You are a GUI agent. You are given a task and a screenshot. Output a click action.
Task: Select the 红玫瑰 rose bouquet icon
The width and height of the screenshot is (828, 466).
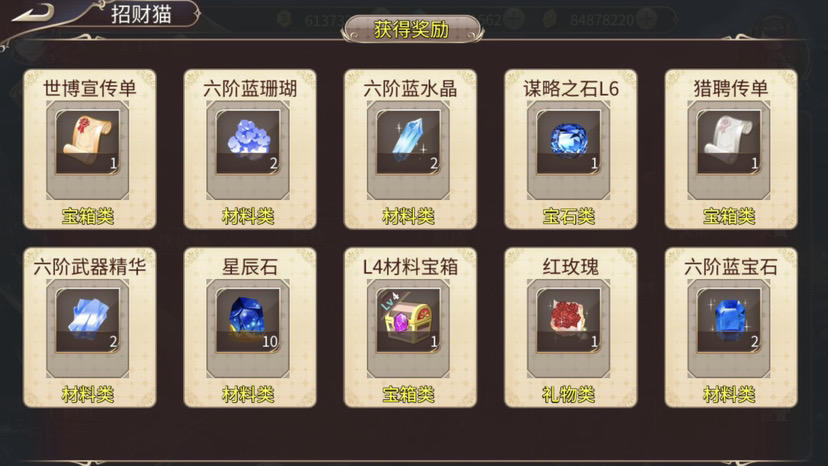568,320
